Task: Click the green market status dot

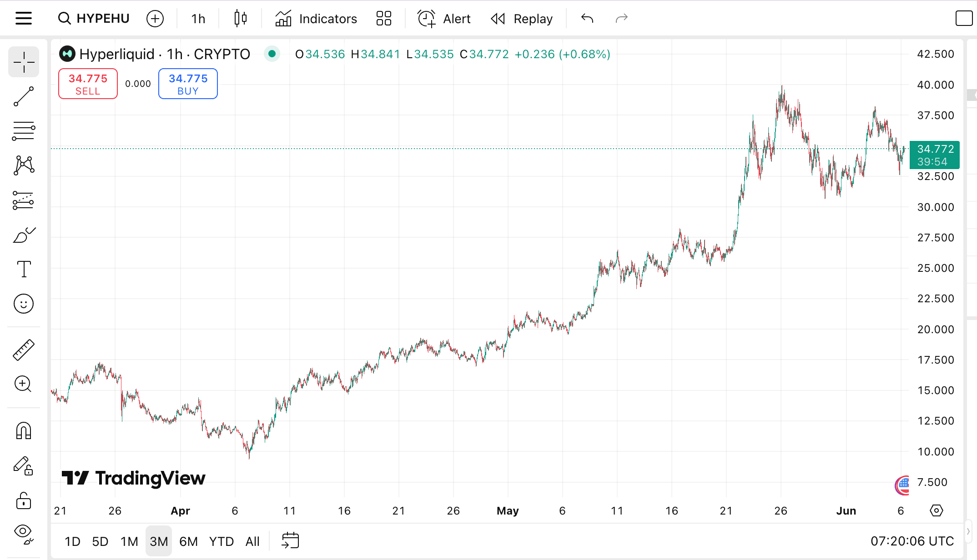Action: click(272, 54)
